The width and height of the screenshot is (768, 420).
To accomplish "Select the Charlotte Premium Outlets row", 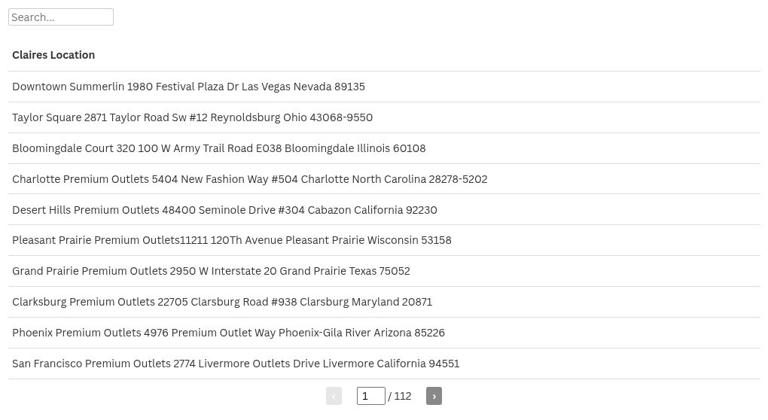I will tap(384, 179).
